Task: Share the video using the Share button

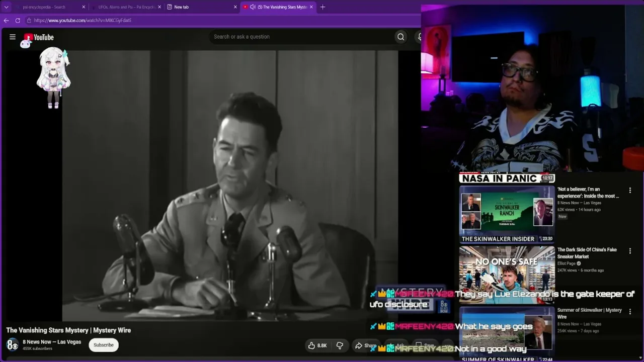Action: 365,345
